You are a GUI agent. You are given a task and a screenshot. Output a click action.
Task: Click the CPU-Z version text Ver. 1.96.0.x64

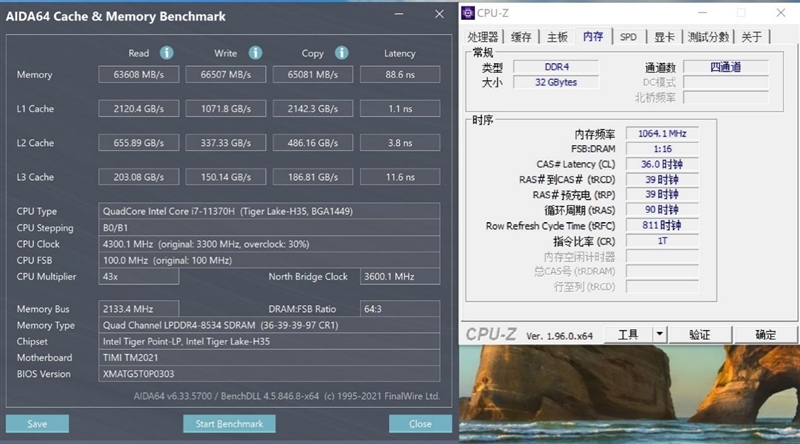(560, 336)
